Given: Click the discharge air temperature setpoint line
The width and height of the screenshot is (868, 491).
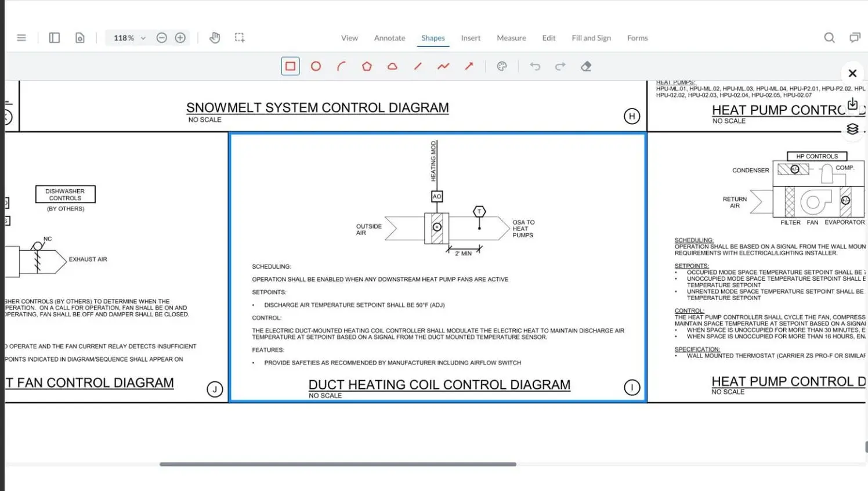Looking at the screenshot, I should (x=355, y=305).
